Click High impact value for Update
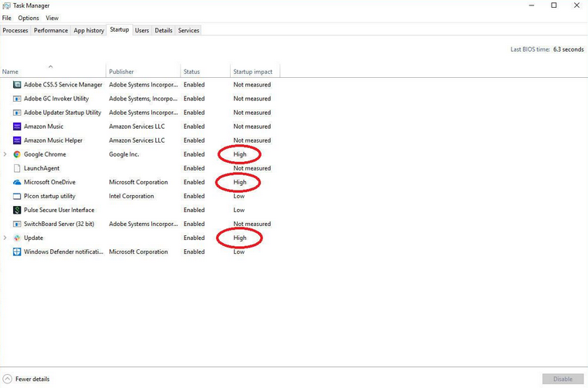This screenshot has width=588, height=388. pos(240,238)
